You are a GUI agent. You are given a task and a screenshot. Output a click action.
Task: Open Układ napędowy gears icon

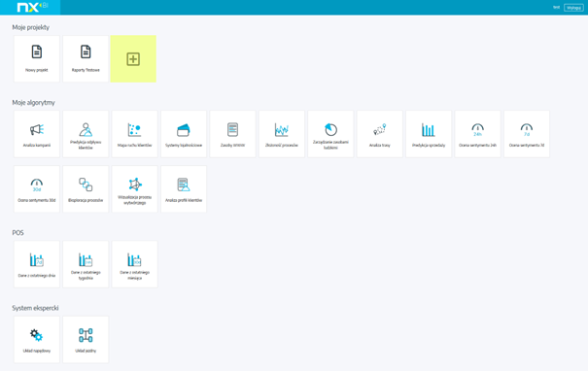point(37,340)
